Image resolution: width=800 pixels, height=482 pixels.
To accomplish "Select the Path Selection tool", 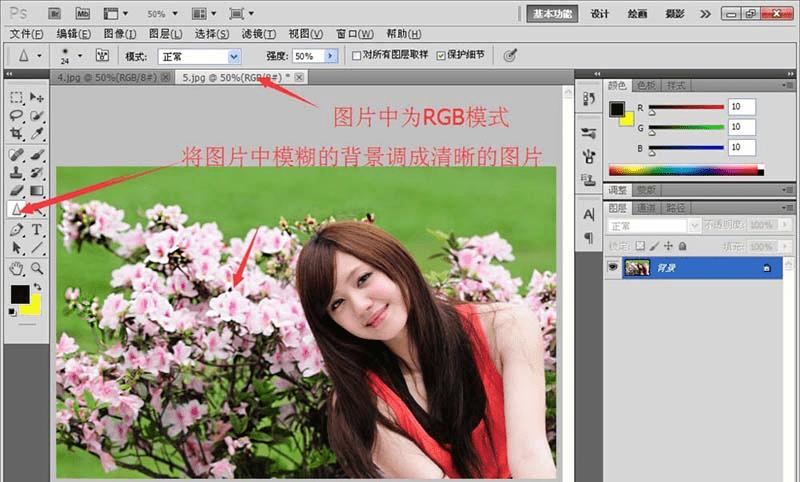I will pyautogui.click(x=16, y=248).
